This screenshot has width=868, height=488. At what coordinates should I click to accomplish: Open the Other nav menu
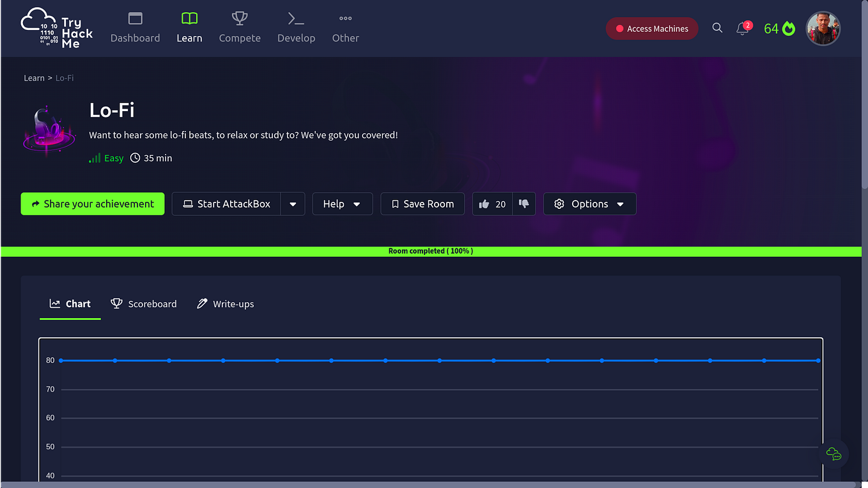(345, 28)
